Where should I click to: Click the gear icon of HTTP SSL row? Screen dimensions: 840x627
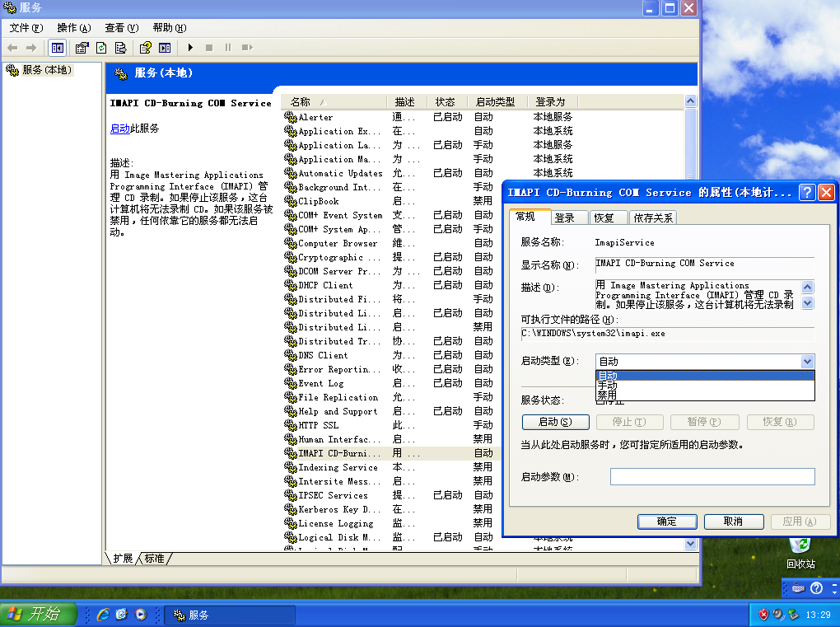click(290, 425)
